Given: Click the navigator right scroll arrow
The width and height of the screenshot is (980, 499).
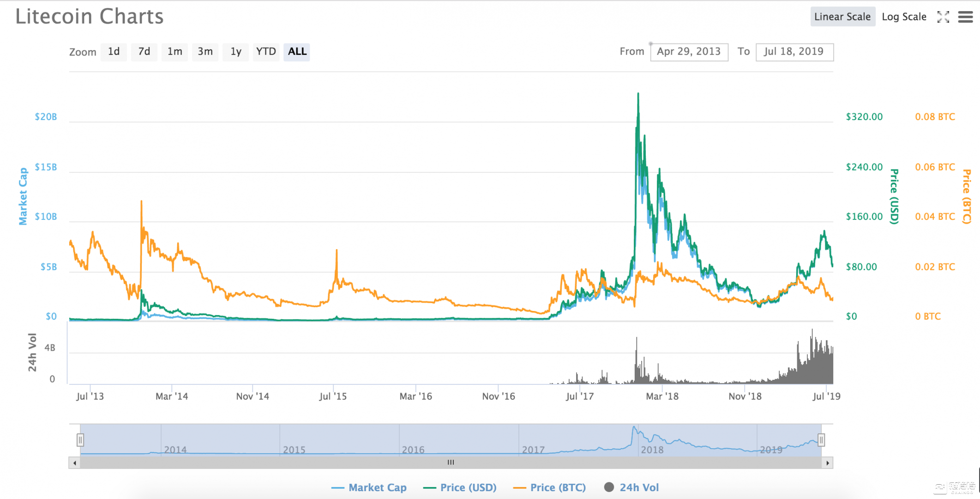Looking at the screenshot, I should [x=828, y=462].
